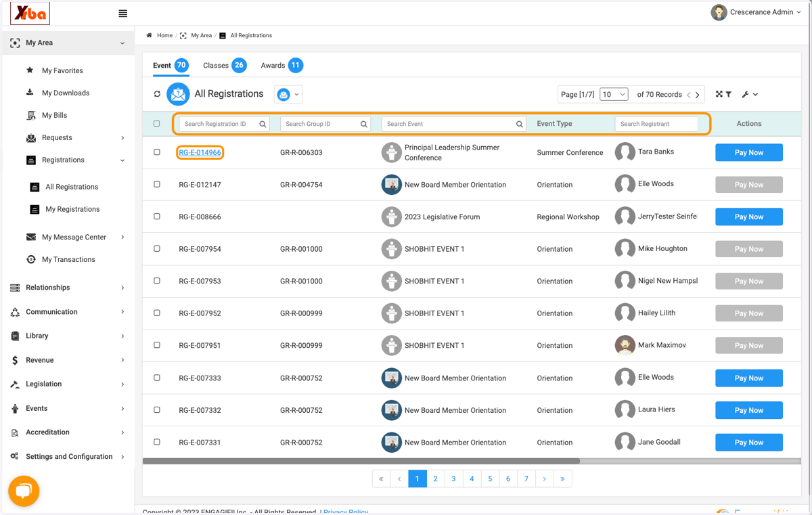The height and width of the screenshot is (515, 812).
Task: Go to page 7 in pagination
Action: tap(526, 478)
